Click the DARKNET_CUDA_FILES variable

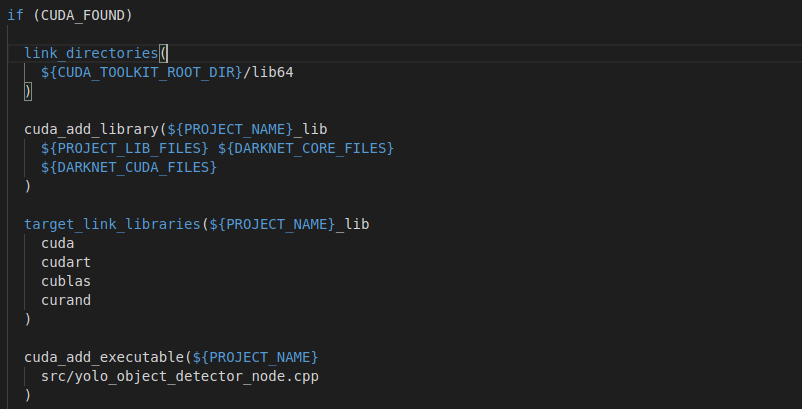tap(129, 167)
